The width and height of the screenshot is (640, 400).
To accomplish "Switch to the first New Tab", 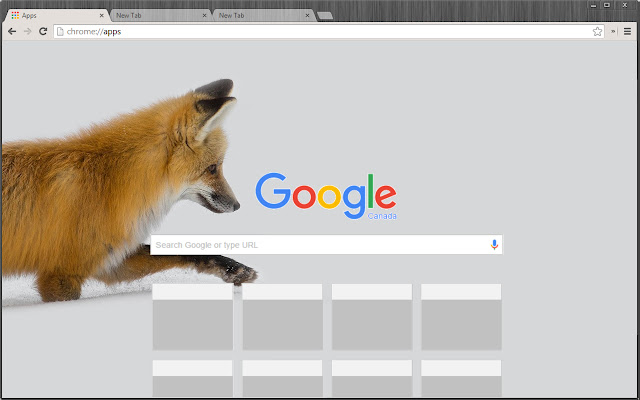I will (x=161, y=16).
